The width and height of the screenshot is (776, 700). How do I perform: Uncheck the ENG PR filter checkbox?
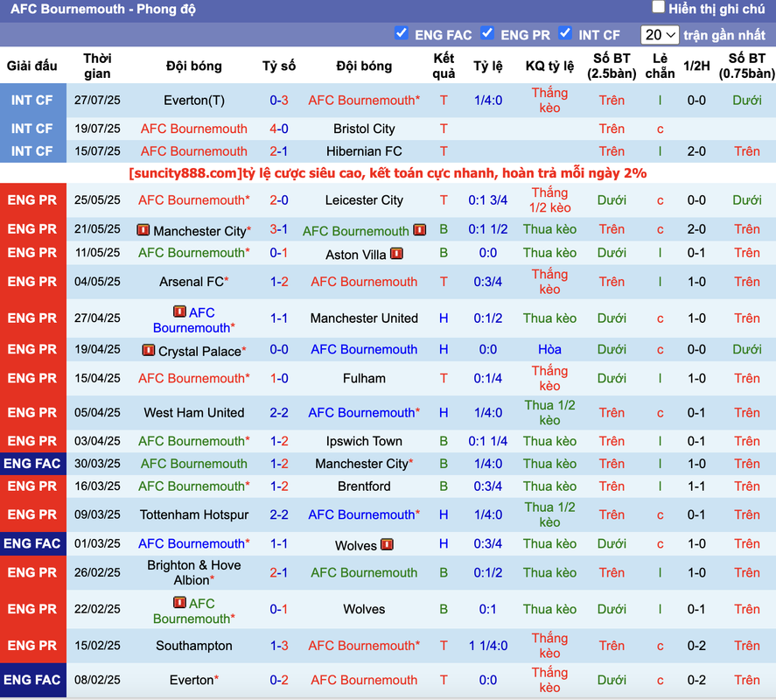[487, 33]
